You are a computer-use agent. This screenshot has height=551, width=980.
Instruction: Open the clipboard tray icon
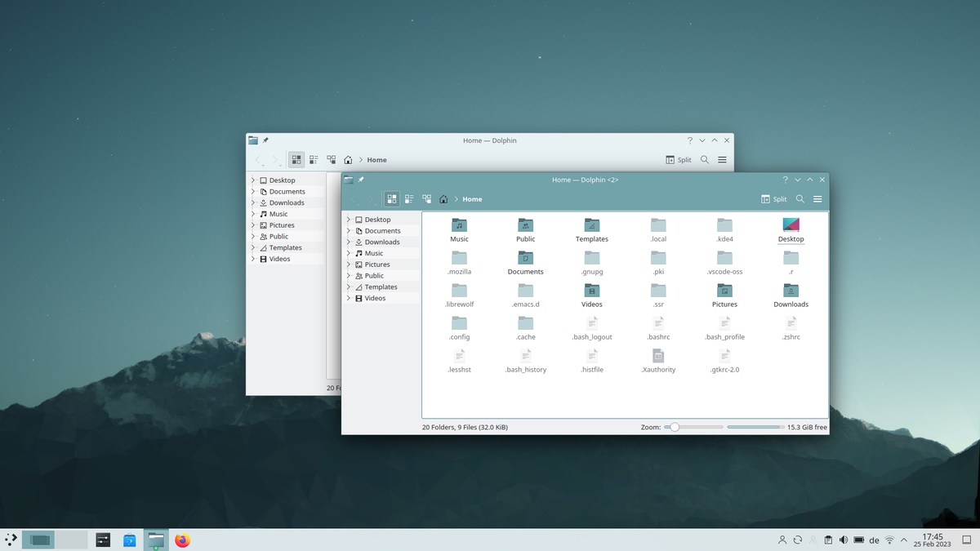tap(828, 540)
